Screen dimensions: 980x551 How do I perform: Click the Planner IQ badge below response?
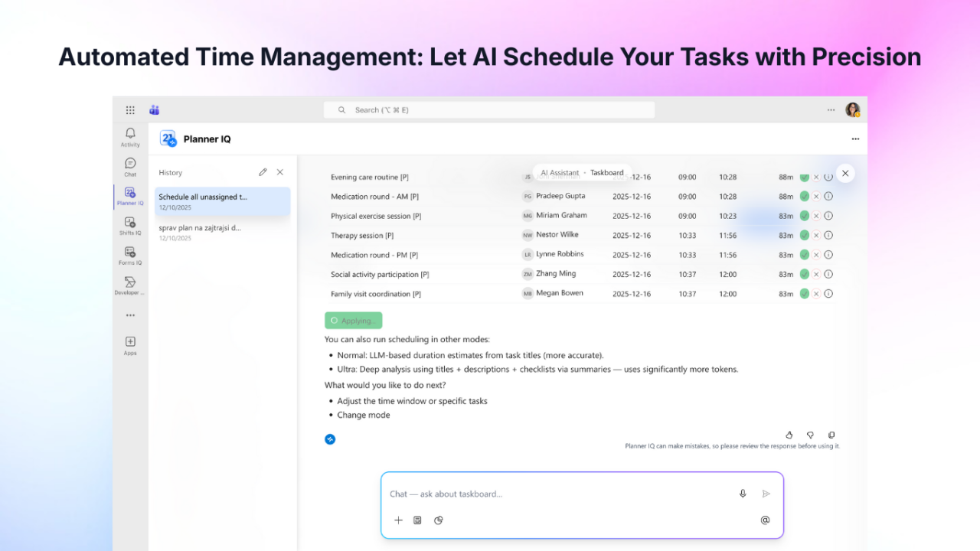tap(330, 439)
